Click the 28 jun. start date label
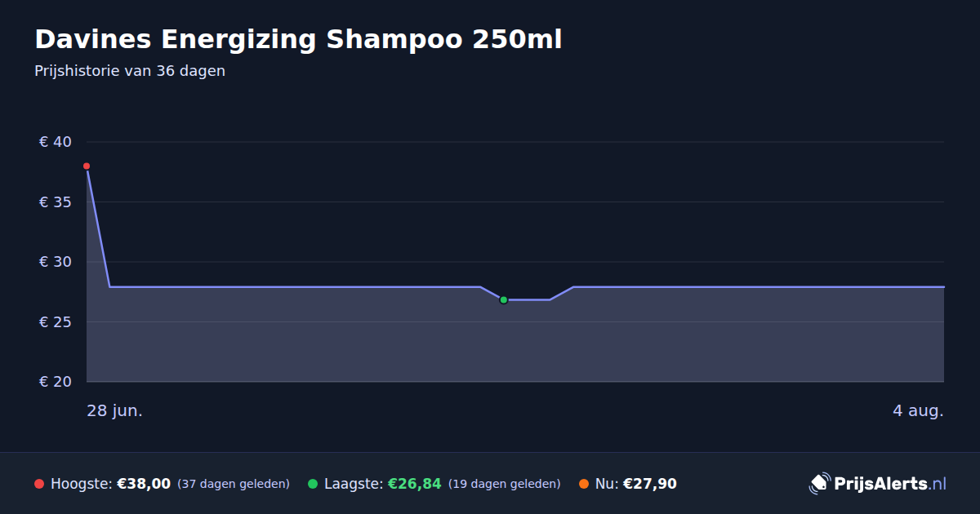 [x=115, y=411]
